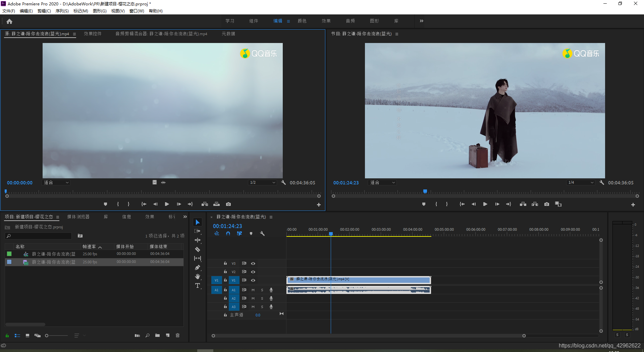Viewport: 644px width, 352px height.
Task: Click Lift button in Program monitor
Action: [523, 204]
